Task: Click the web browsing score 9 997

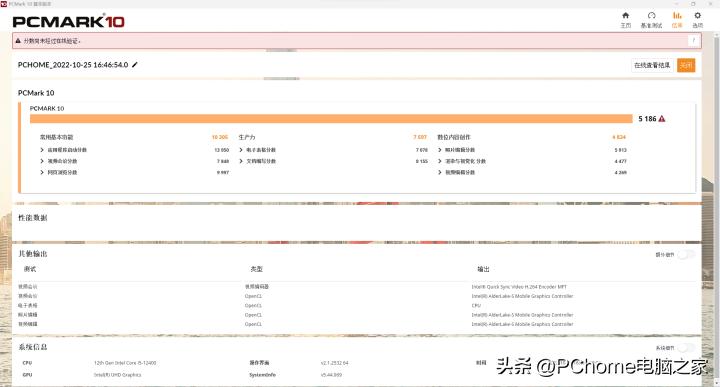Action: (223, 173)
